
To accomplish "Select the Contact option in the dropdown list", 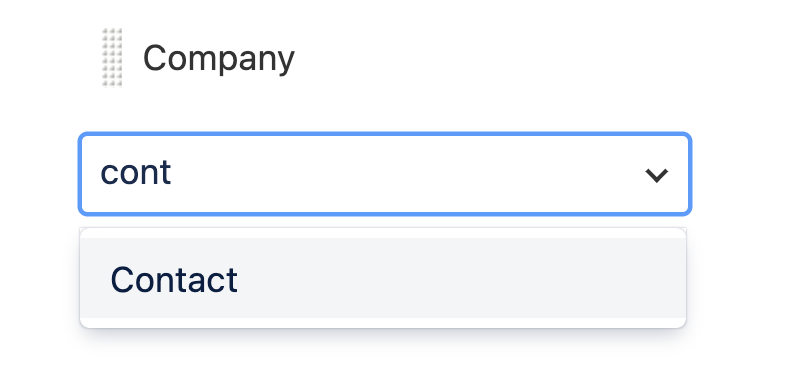I will tap(383, 278).
